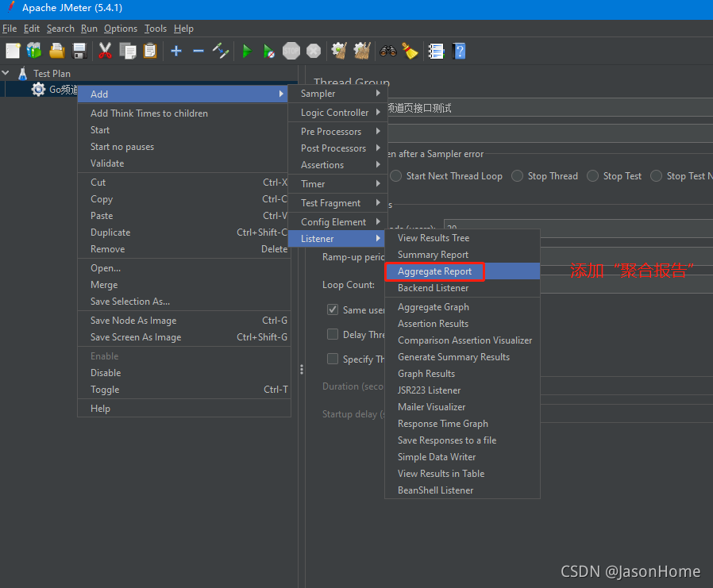The width and height of the screenshot is (713, 588).
Task: Click the Cut scissors icon
Action: coord(105,51)
